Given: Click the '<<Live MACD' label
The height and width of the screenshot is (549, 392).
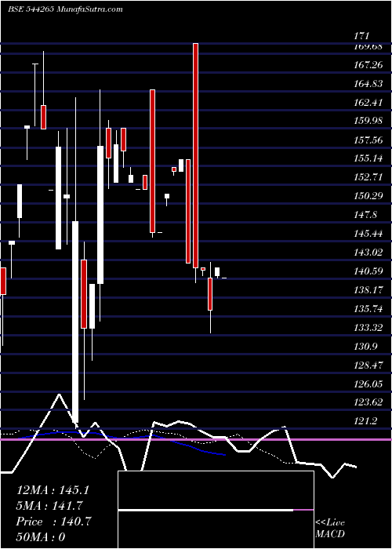Looking at the screenshot, I should coord(330,528).
